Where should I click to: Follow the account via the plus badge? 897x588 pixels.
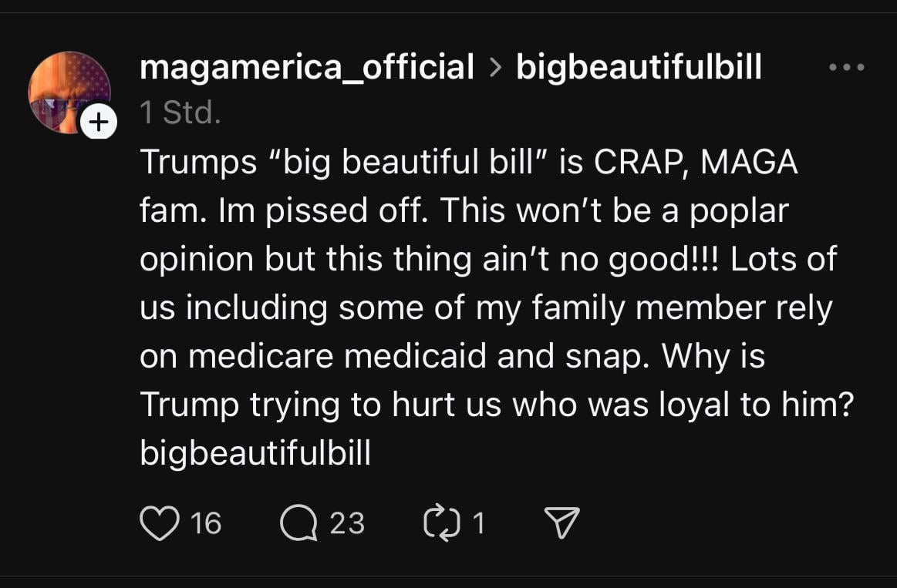point(99,122)
